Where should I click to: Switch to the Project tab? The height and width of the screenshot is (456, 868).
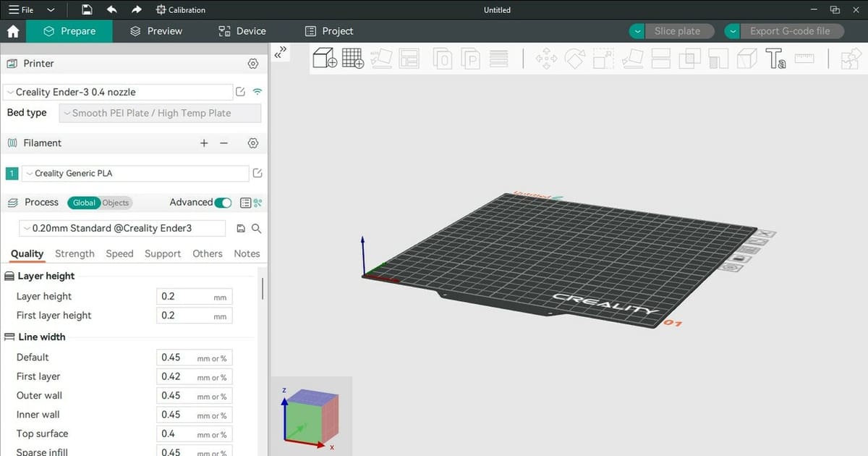(x=329, y=31)
